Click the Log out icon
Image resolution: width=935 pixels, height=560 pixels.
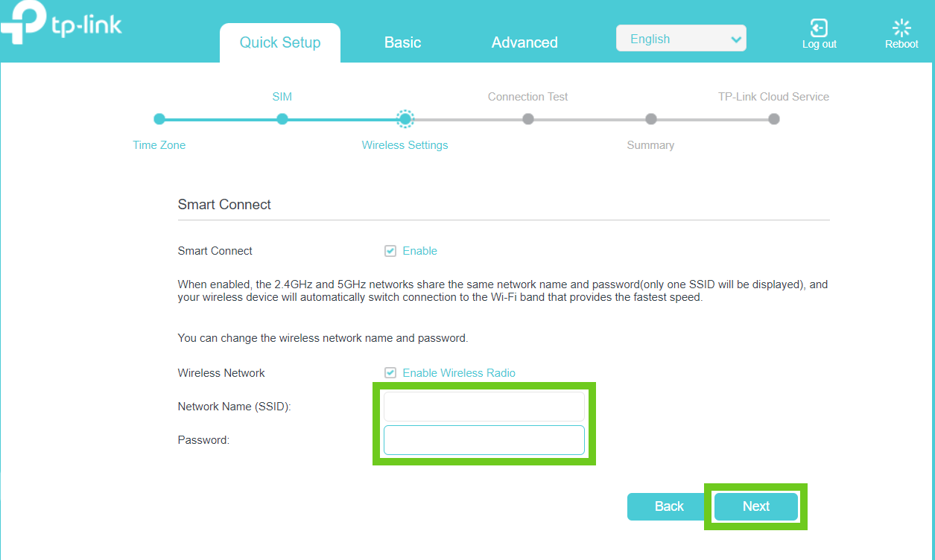click(x=819, y=29)
